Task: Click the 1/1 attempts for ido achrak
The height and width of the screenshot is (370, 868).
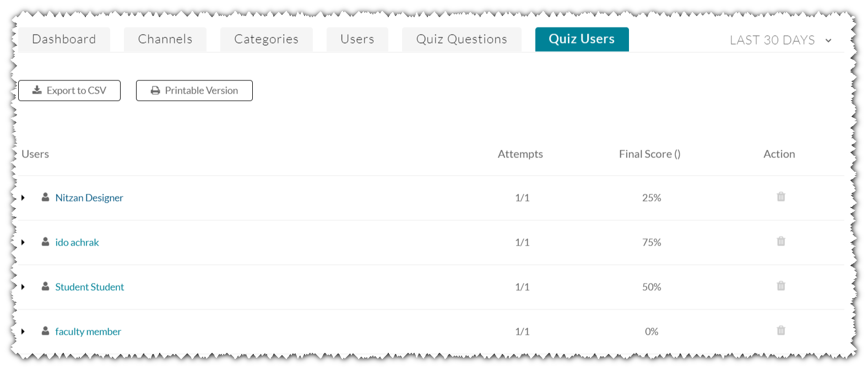Action: point(522,242)
